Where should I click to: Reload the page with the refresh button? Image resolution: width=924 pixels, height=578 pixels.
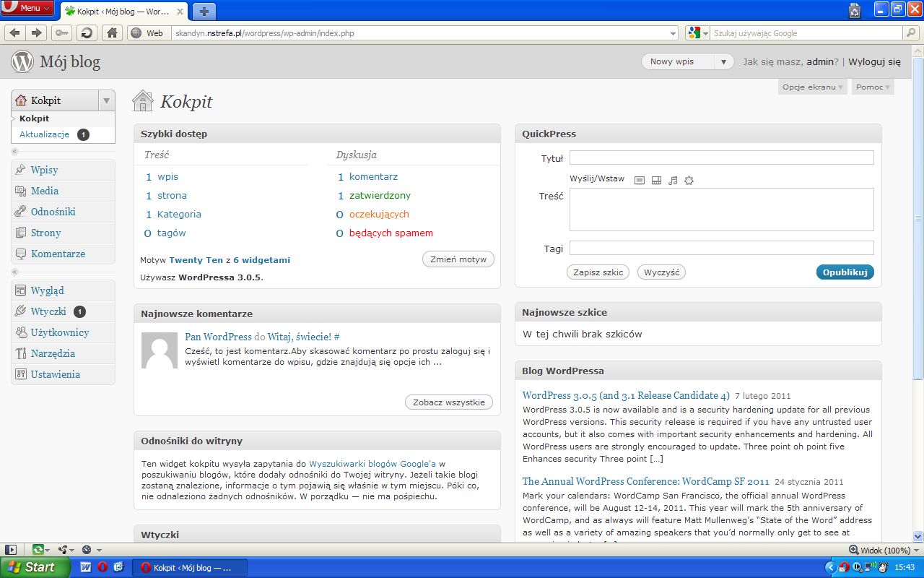pos(87,33)
